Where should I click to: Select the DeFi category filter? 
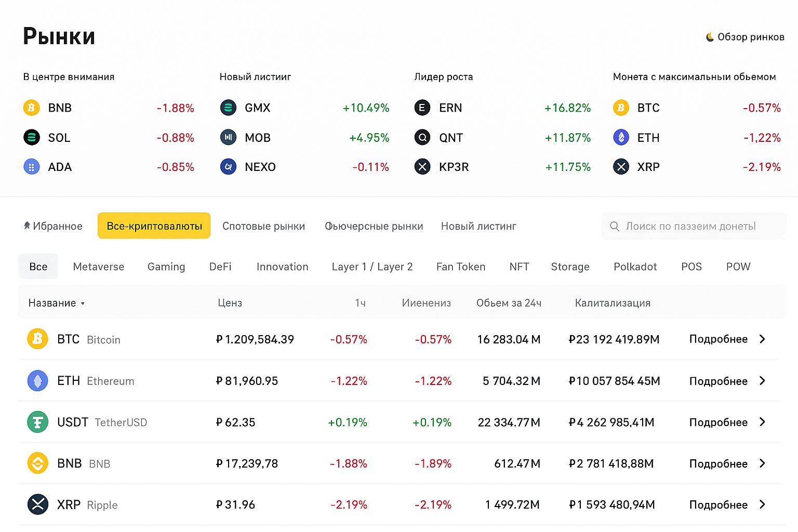point(220,267)
